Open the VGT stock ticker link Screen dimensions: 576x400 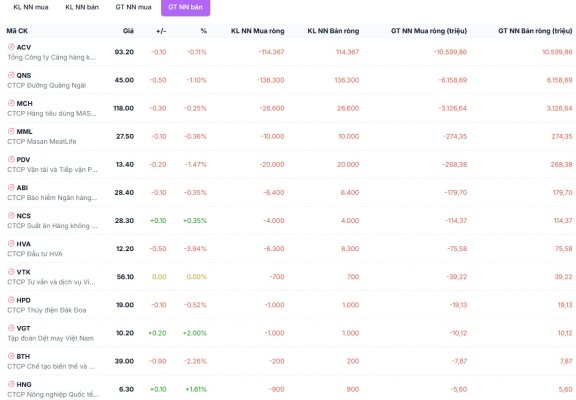(23, 328)
